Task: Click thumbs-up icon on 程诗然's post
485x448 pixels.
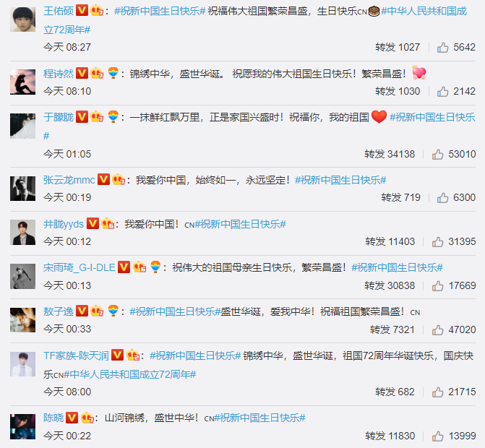Action: pos(442,92)
